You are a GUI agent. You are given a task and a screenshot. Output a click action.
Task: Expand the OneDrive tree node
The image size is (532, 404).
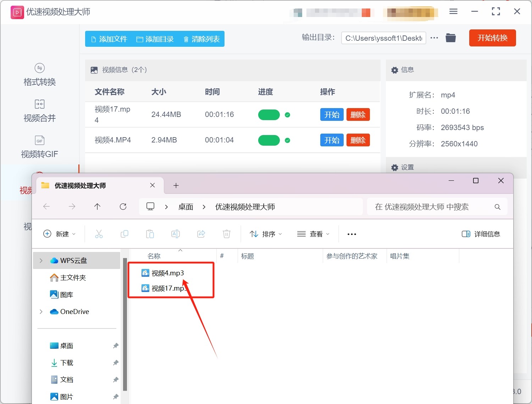click(41, 312)
